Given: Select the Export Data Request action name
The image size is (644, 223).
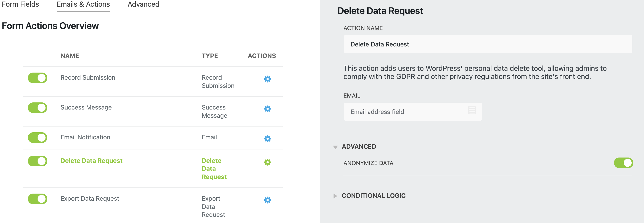Looking at the screenshot, I should [x=90, y=198].
